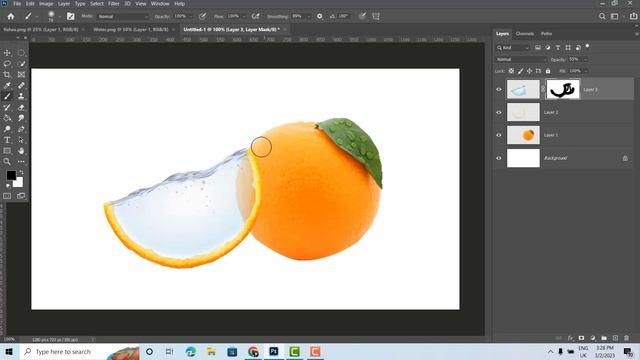Delete layer with trash icon
Viewport: 640px width, 360px height.
tap(626, 338)
